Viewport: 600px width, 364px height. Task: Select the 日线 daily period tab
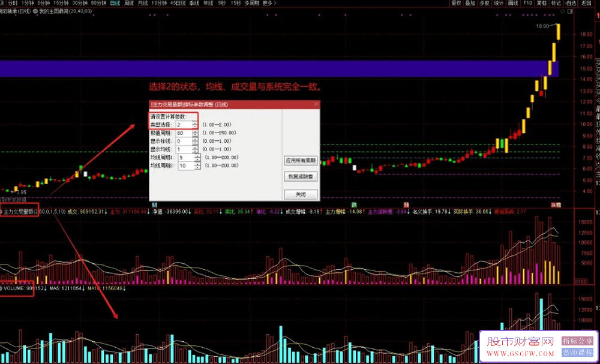coord(115,3)
